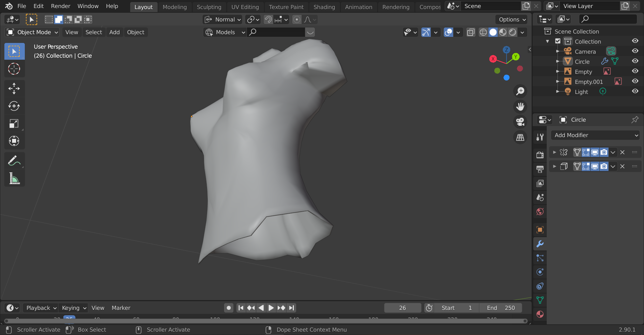Open the Object menu in the viewport header
Screen dimensions: 644x335
click(x=136, y=32)
